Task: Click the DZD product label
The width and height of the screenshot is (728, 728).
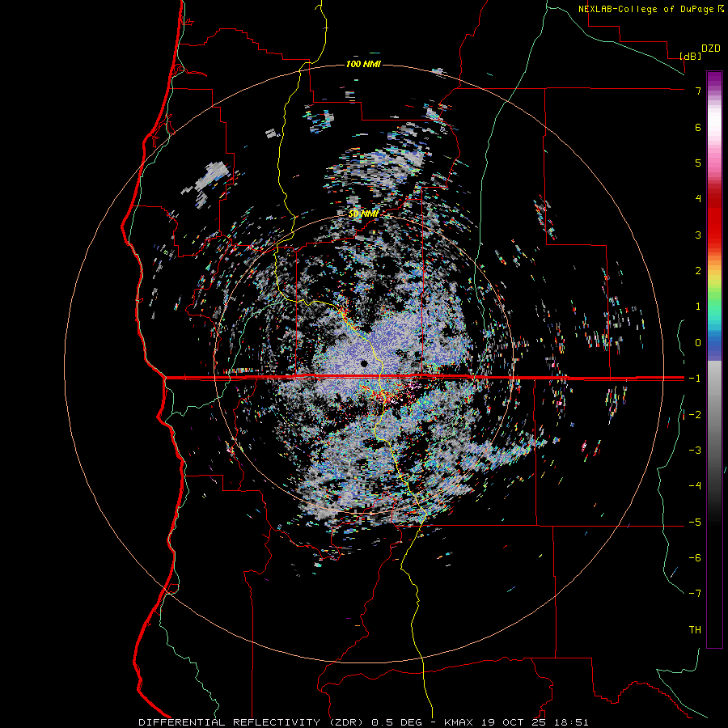Action: pyautogui.click(x=711, y=49)
